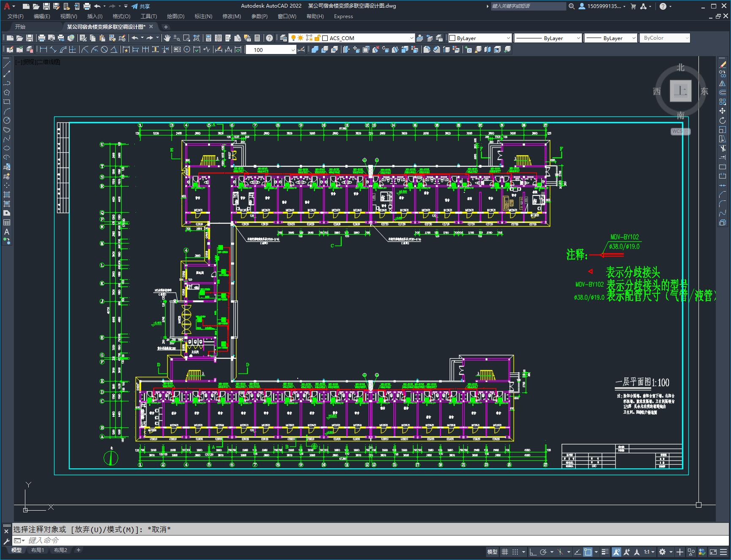The width and height of the screenshot is (731, 560).
Task: Pick the Erase tool in the modify toolbar
Action: point(723,65)
